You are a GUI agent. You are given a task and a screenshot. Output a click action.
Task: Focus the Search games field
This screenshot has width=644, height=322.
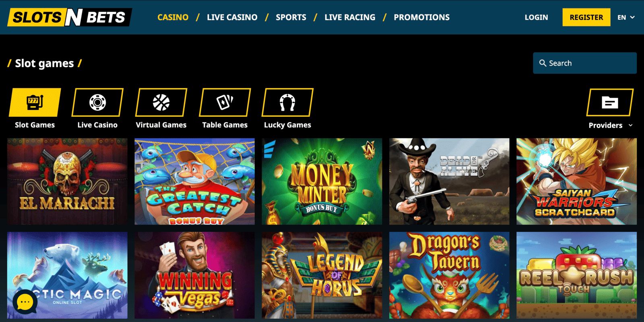click(585, 63)
